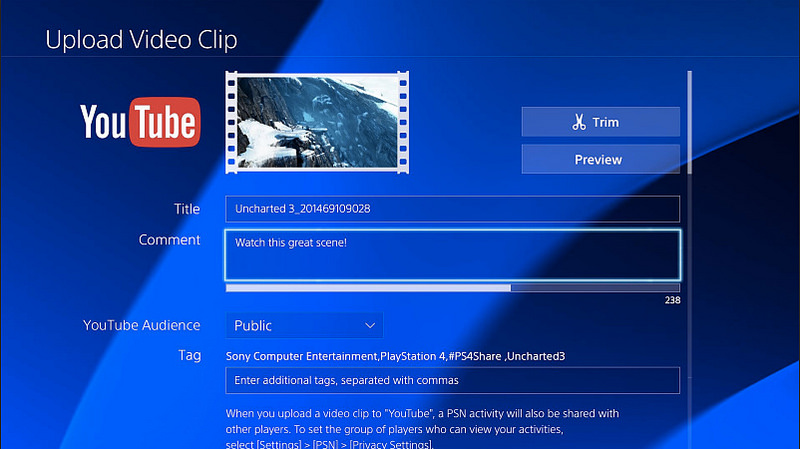Click the Title label
Image resolution: width=800 pixels, height=449 pixels.
[x=186, y=209]
